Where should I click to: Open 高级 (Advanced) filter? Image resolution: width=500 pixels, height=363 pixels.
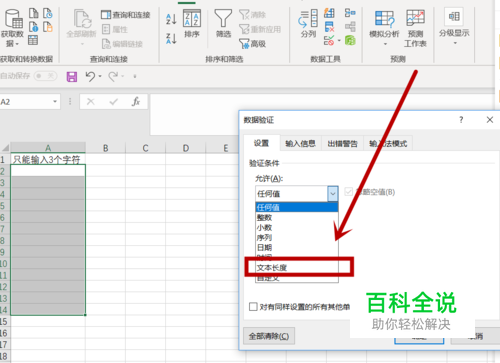point(253,44)
